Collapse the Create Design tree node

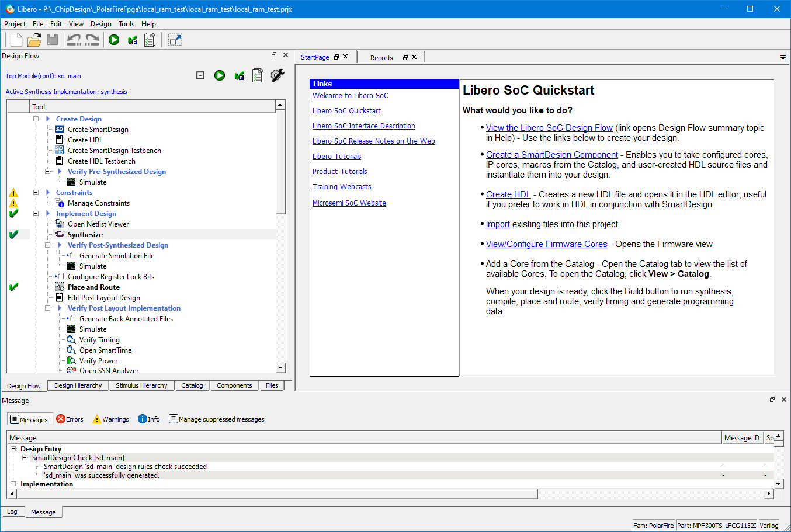pyautogui.click(x=36, y=119)
